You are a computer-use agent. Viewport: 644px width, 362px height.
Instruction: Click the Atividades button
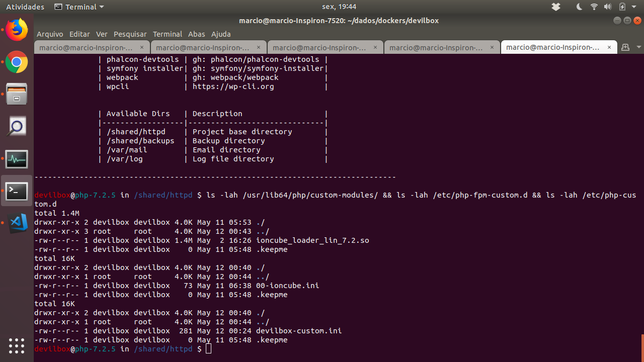25,7
